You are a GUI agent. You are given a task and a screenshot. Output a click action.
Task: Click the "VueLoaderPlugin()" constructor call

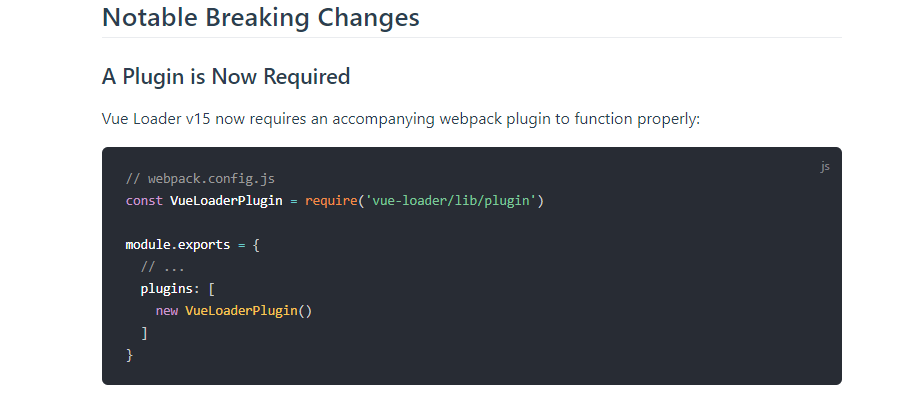click(249, 311)
